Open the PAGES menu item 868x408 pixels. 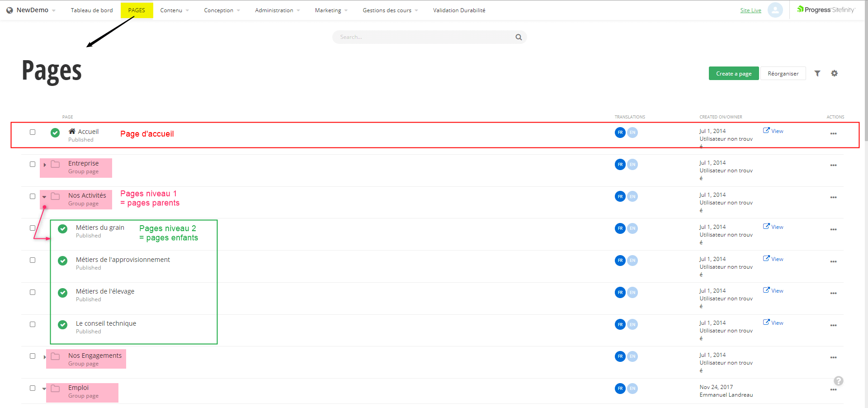(137, 10)
